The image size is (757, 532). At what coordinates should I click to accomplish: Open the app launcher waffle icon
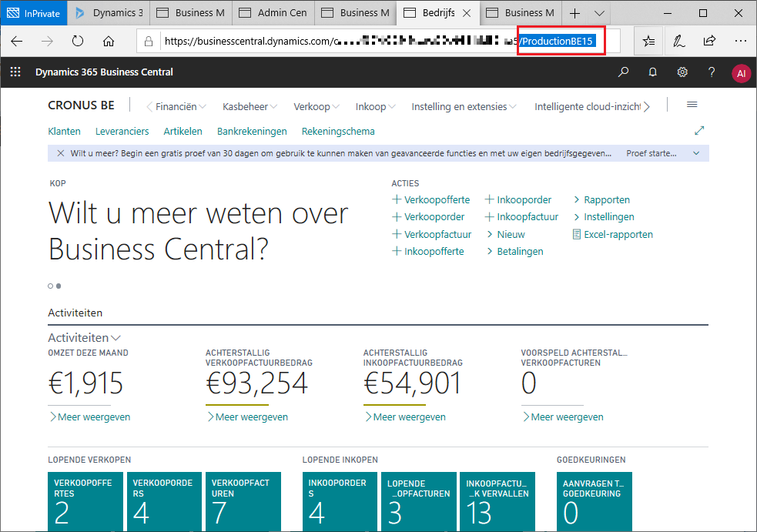coord(15,72)
